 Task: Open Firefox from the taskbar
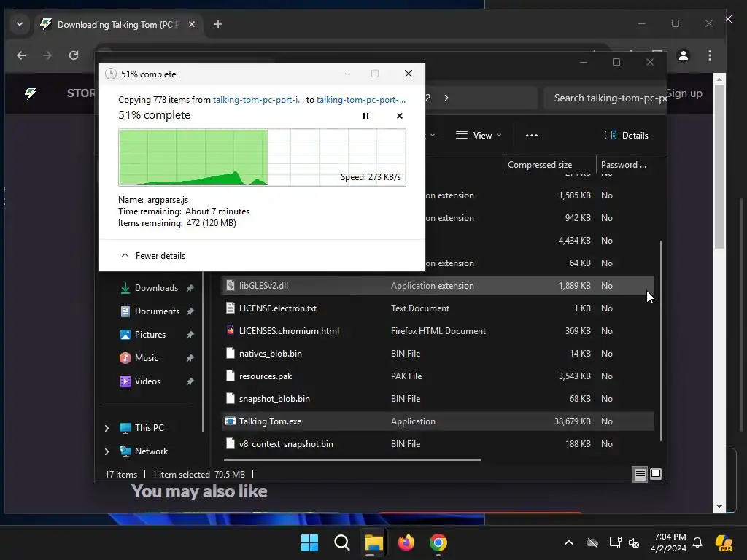[406, 542]
